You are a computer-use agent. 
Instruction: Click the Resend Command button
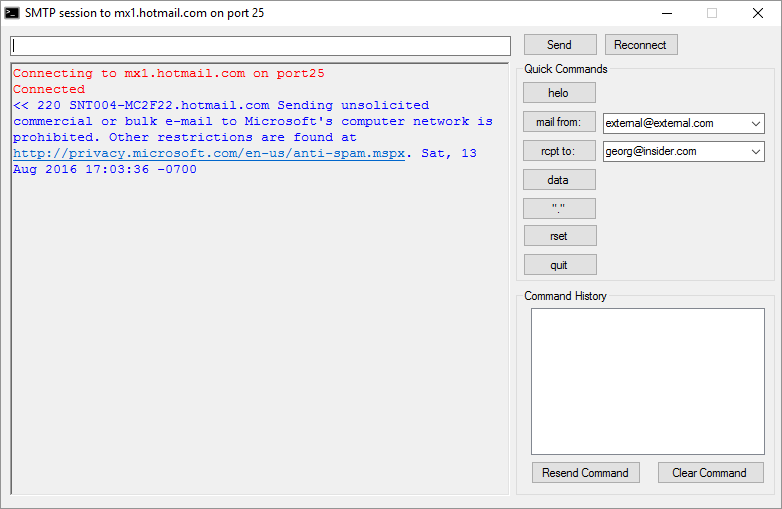pos(586,473)
